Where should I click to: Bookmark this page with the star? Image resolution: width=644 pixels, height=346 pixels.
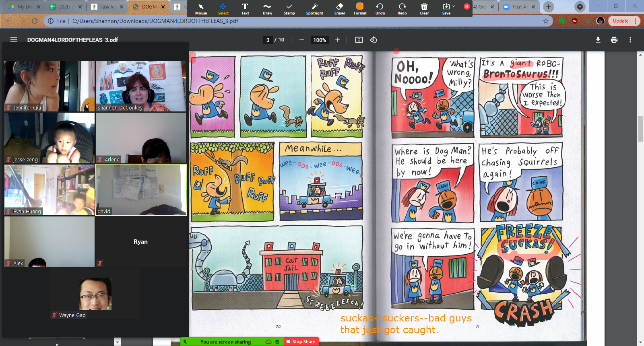tap(546, 21)
